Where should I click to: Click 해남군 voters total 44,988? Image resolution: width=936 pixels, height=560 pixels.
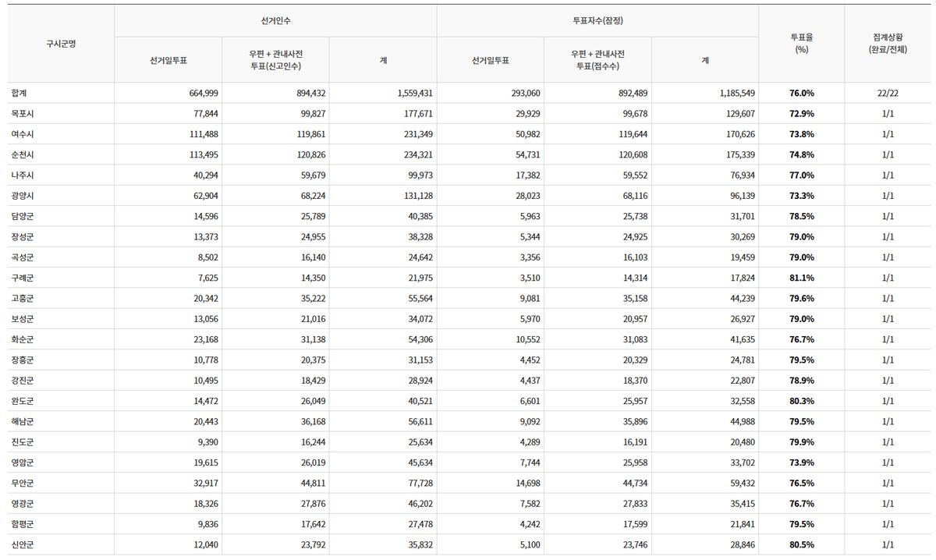tap(743, 422)
